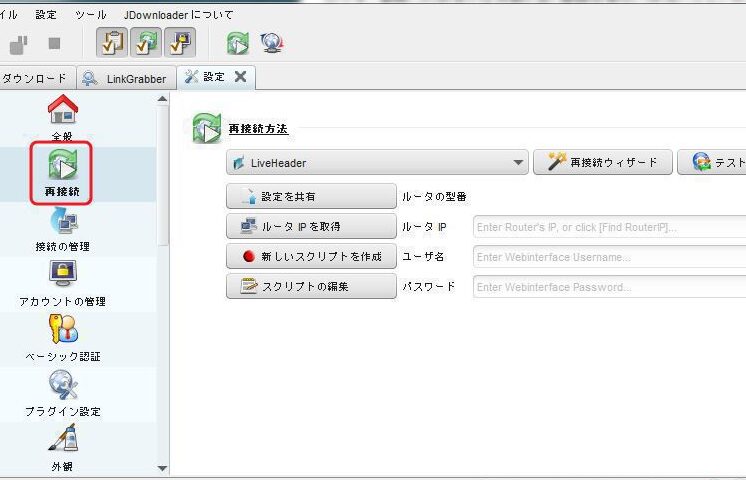Open アカウントの管理 settings section
746x480 pixels.
pyautogui.click(x=62, y=280)
